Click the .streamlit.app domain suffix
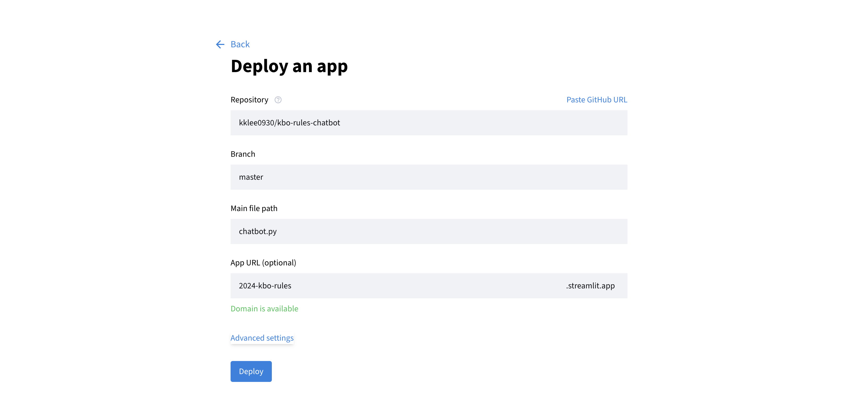This screenshot has width=868, height=419. [590, 286]
